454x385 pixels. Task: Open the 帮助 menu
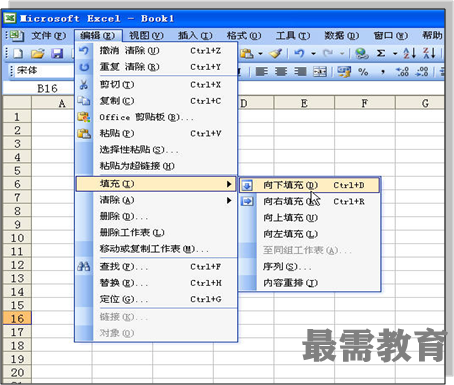tap(432, 35)
